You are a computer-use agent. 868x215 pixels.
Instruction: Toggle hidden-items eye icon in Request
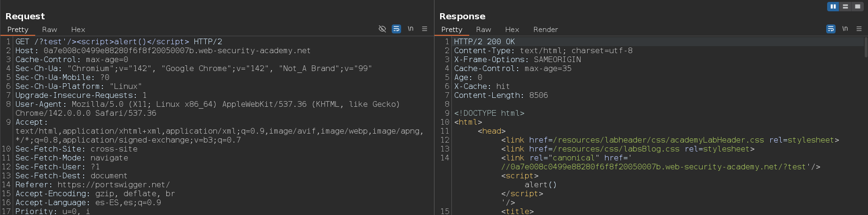(382, 29)
